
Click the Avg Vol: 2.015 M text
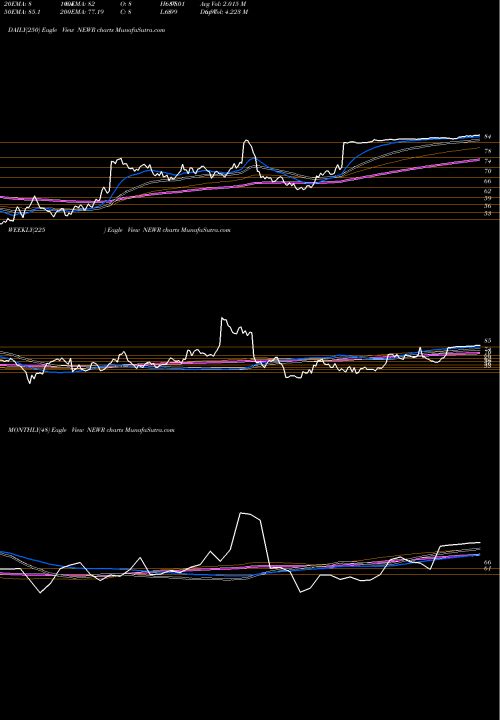point(223,4)
